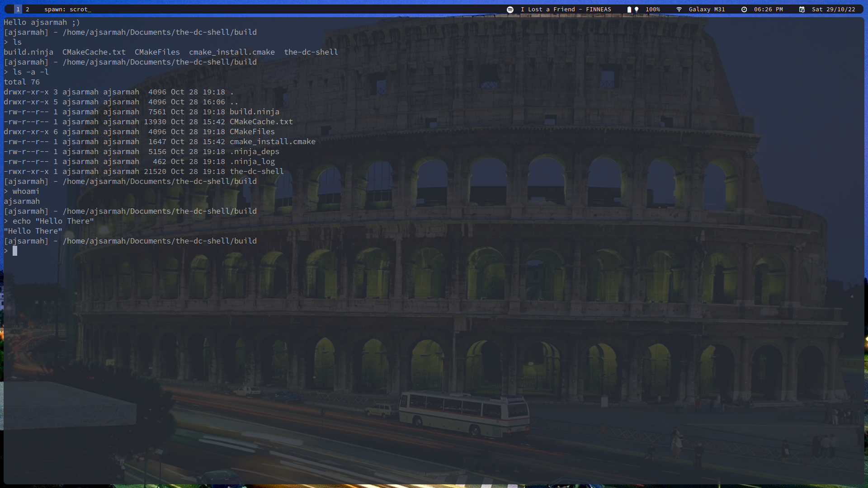Viewport: 868px width, 488px height.
Task: Click CMakeCache.txt in the long listing
Action: [261, 122]
